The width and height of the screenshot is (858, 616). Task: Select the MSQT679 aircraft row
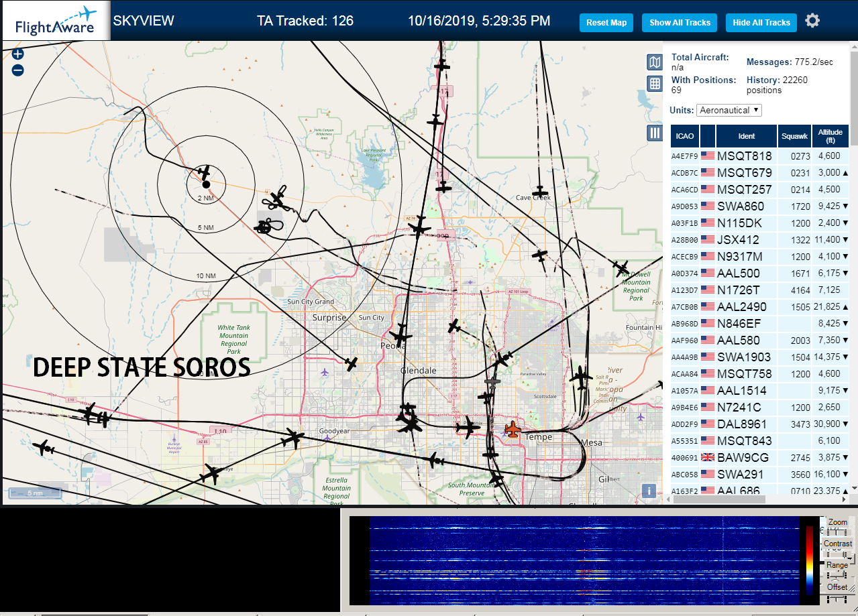coord(759,172)
